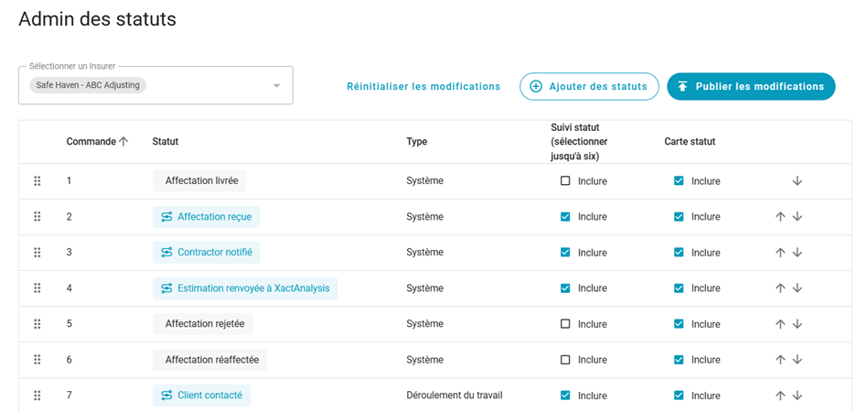The height and width of the screenshot is (412, 868).
Task: Enable Suivi statut for Affectation livrée
Action: (565, 181)
